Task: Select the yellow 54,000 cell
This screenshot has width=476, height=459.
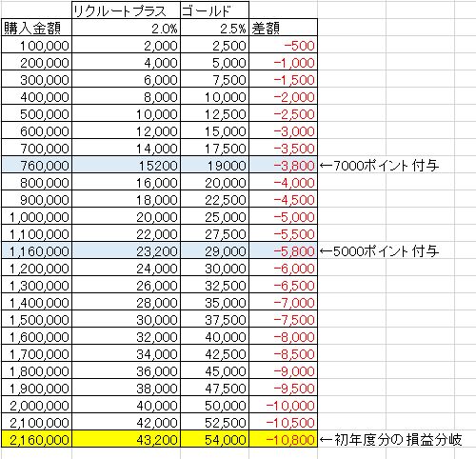Action: click(214, 439)
